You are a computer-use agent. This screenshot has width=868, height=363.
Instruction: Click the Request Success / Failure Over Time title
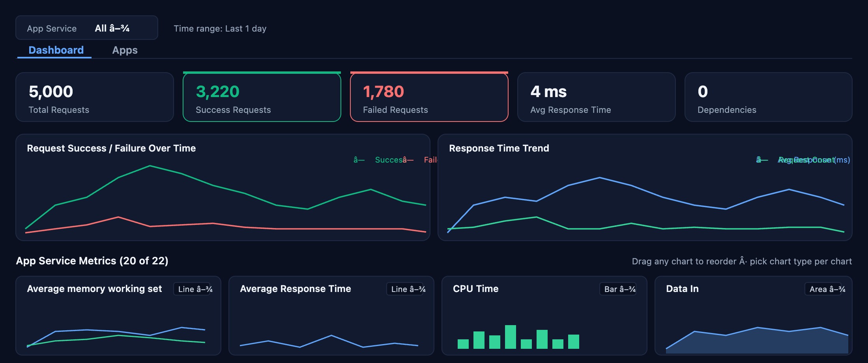tap(111, 148)
